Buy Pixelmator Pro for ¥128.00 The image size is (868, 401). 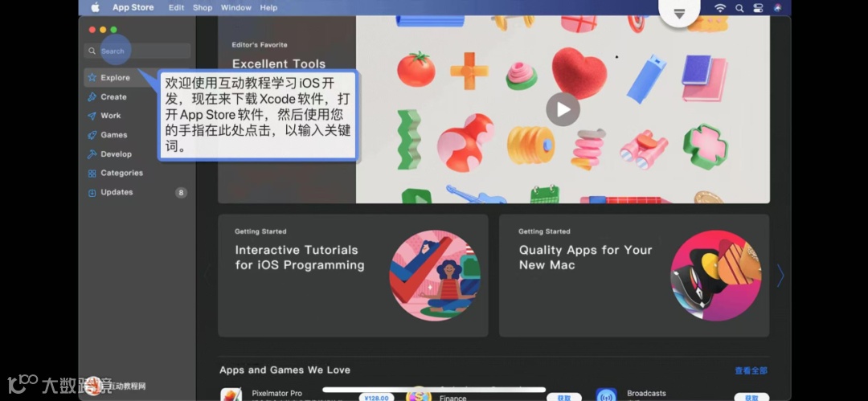pos(376,397)
